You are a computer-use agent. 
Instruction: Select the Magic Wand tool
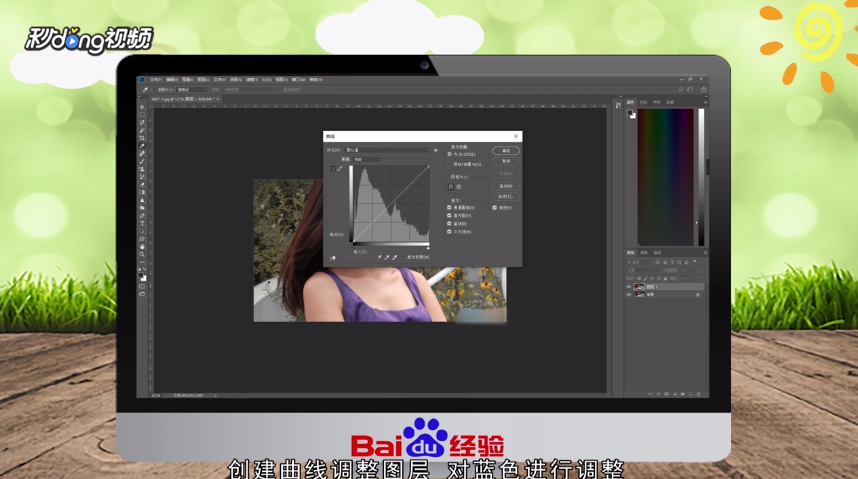point(142,130)
